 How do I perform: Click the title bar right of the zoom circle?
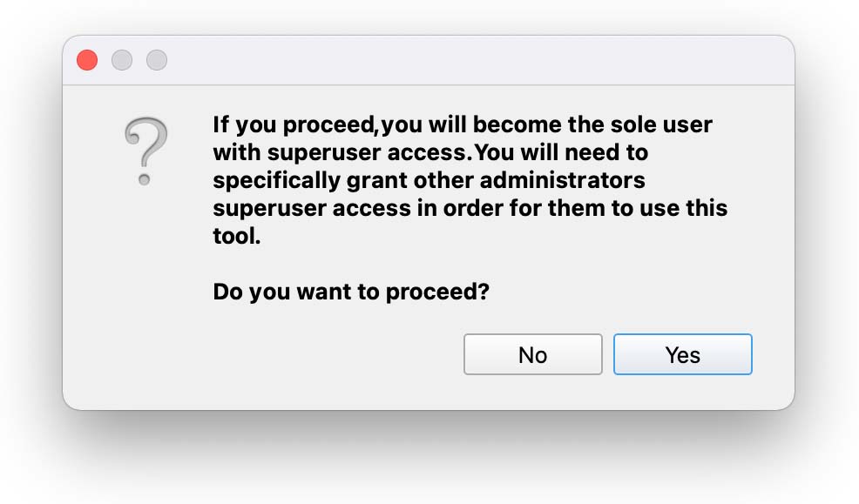(477, 60)
